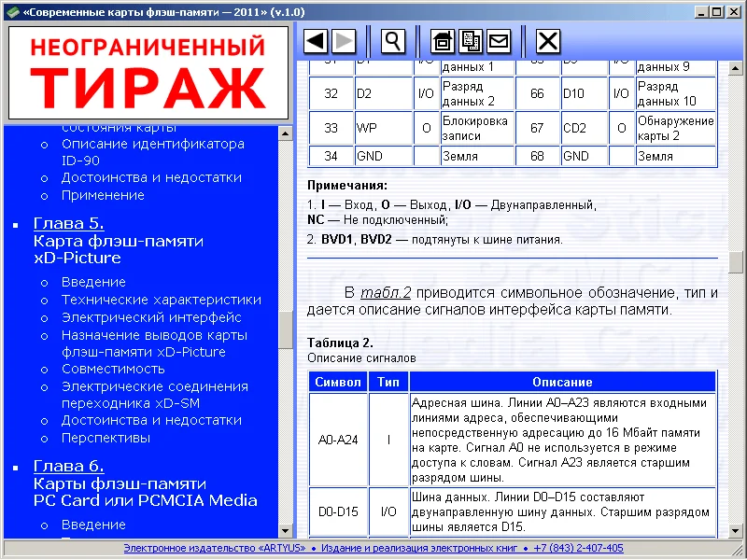This screenshot has width=747, height=560.
Task: Close the window
Action: pos(734,12)
